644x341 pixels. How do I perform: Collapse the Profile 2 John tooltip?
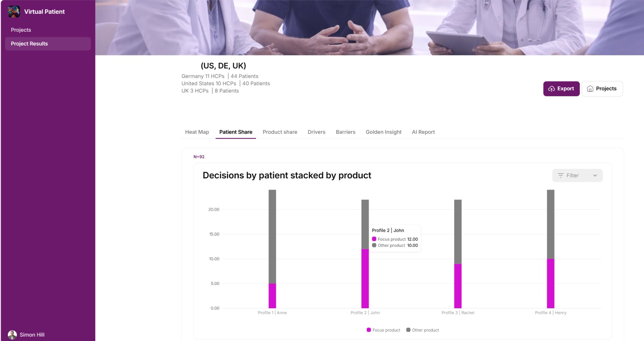394,238
